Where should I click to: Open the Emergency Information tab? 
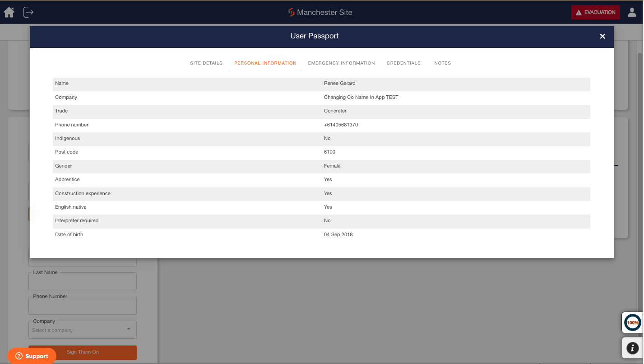point(342,63)
